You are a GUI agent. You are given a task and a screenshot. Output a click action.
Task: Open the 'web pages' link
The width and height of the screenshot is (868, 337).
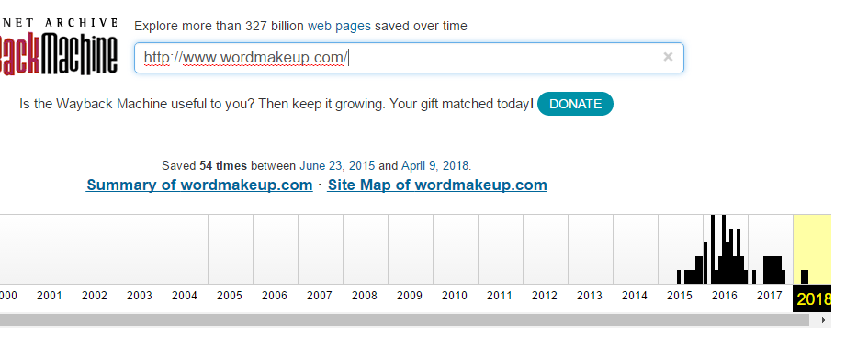(x=339, y=26)
